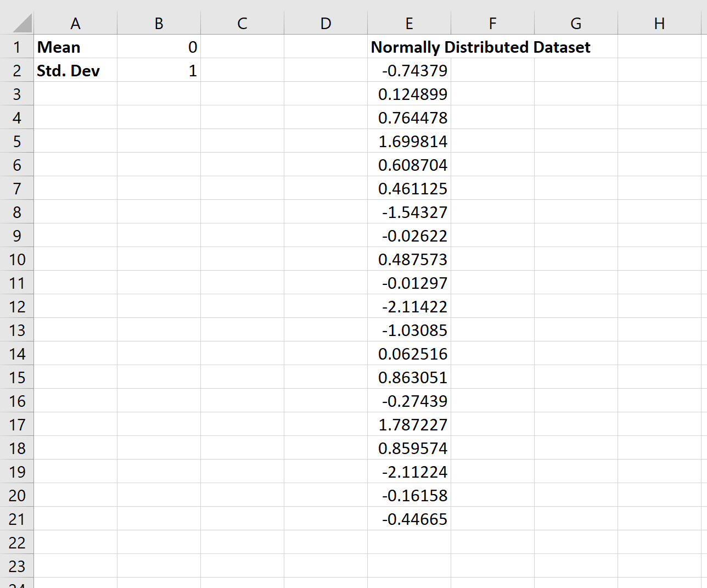
Task: Click the cell with value -0.44665
Action: click(409, 518)
